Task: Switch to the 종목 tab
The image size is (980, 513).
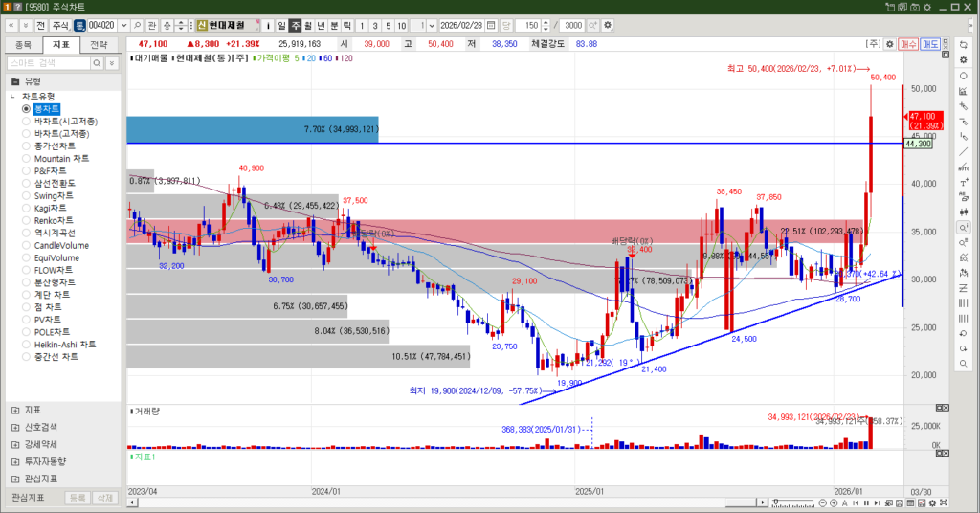Action: pos(24,44)
